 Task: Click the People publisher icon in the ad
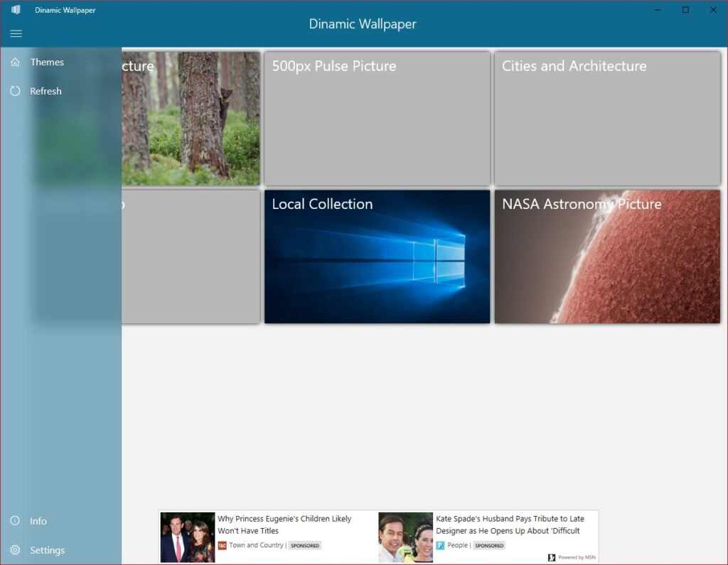[x=441, y=545]
